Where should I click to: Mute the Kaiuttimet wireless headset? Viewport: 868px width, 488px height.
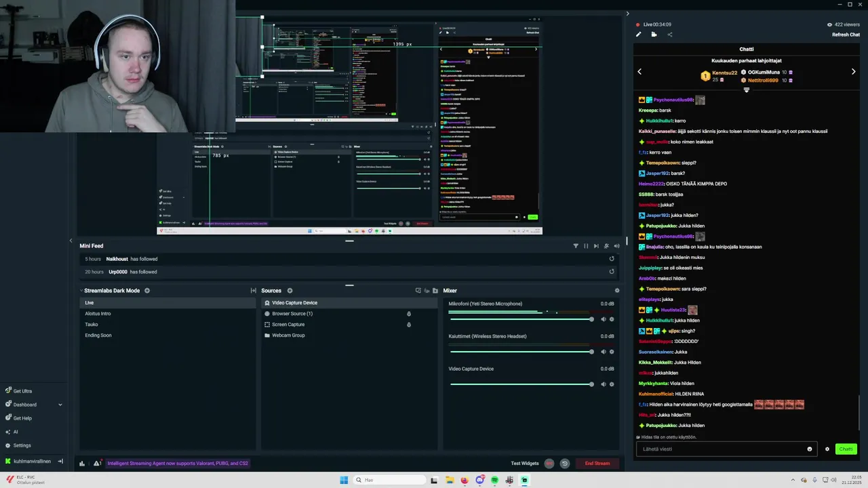tap(603, 352)
